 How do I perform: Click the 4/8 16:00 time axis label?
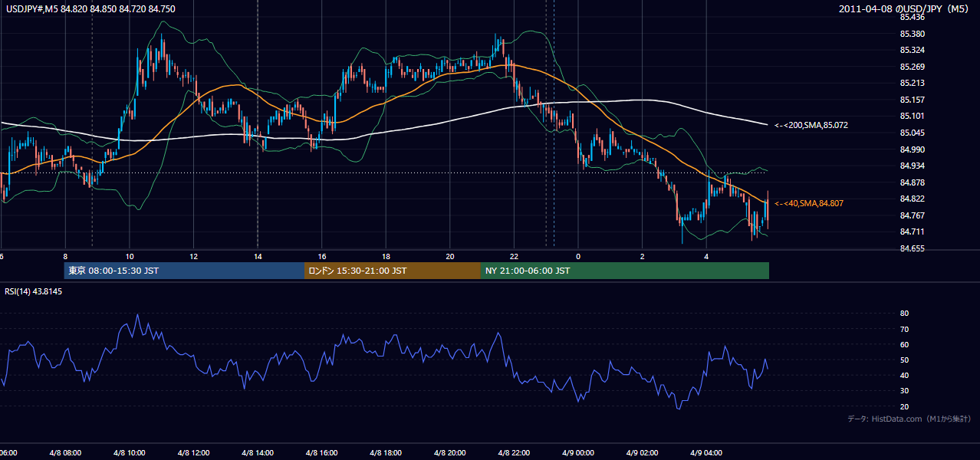(x=321, y=452)
